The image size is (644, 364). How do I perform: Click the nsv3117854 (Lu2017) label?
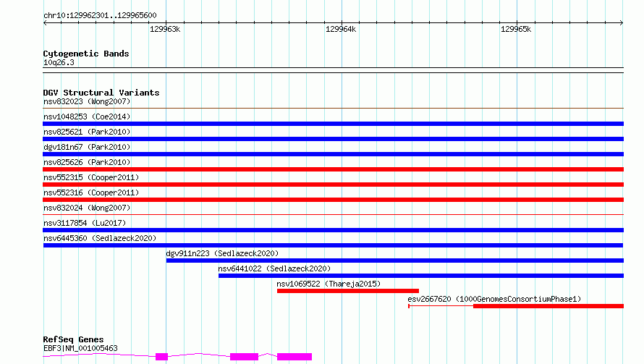(85, 223)
